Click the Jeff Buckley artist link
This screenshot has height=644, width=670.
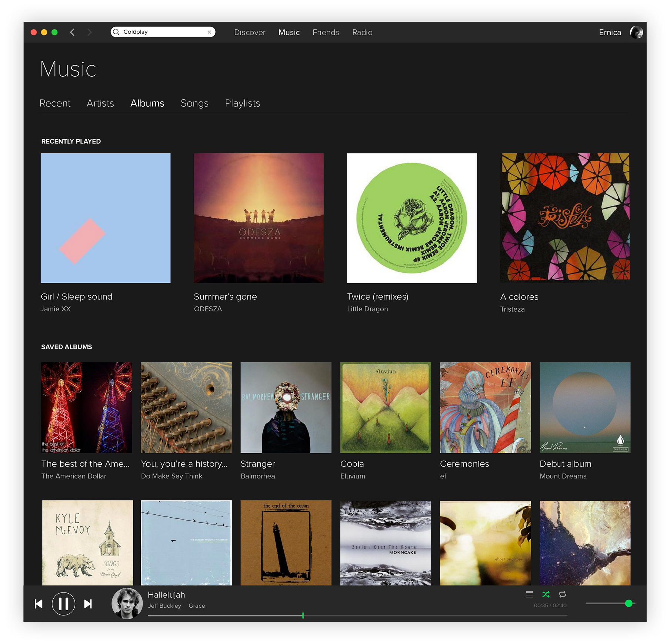pos(164,605)
